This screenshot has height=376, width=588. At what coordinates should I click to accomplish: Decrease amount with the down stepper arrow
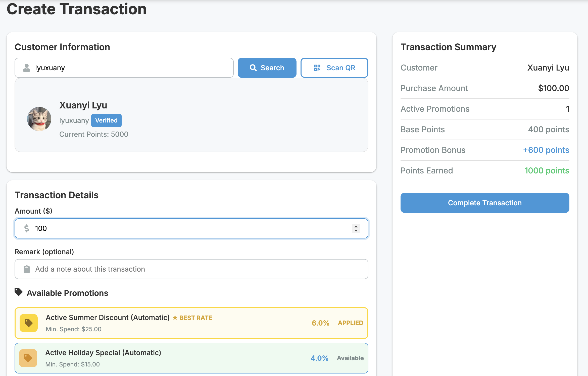pos(356,231)
